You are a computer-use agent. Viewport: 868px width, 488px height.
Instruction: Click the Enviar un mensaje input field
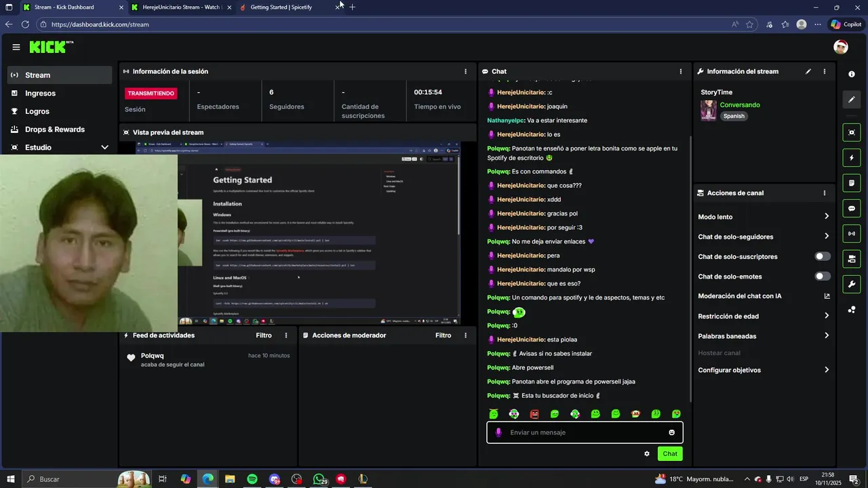click(x=585, y=432)
